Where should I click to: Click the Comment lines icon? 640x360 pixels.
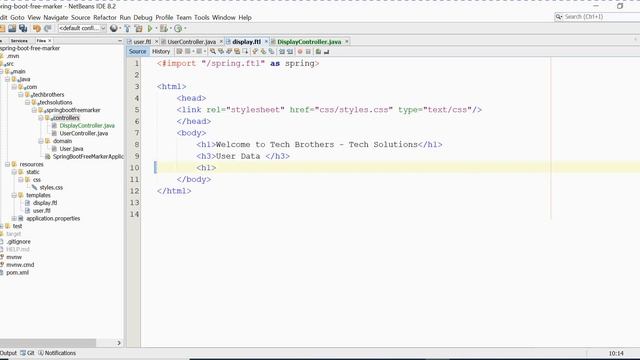click(x=318, y=51)
